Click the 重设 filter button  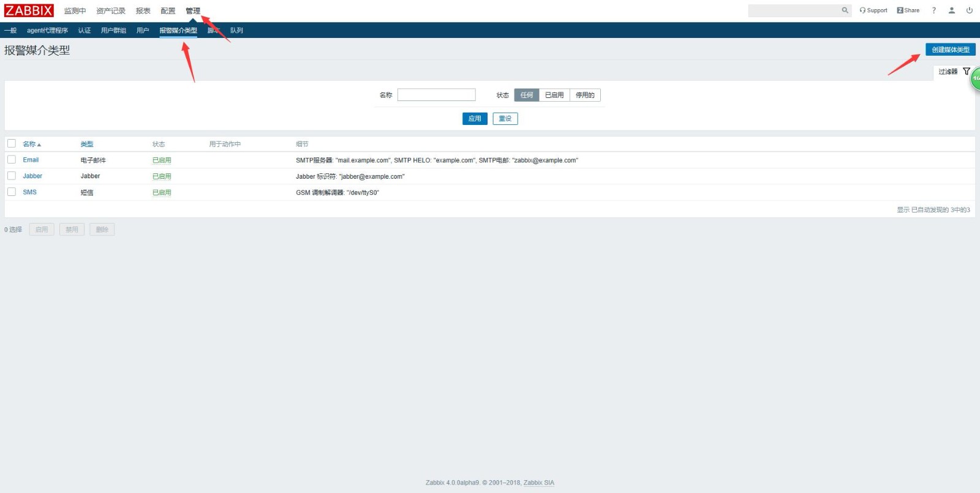pos(505,119)
